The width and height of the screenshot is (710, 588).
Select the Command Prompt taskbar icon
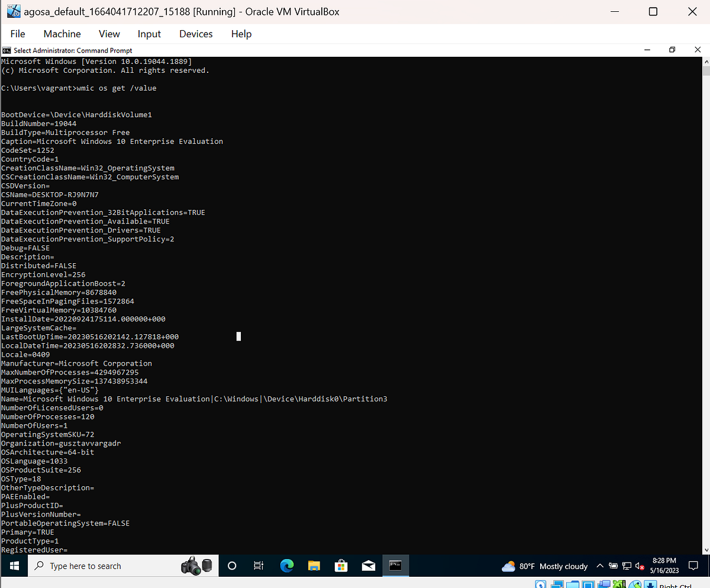(x=395, y=566)
